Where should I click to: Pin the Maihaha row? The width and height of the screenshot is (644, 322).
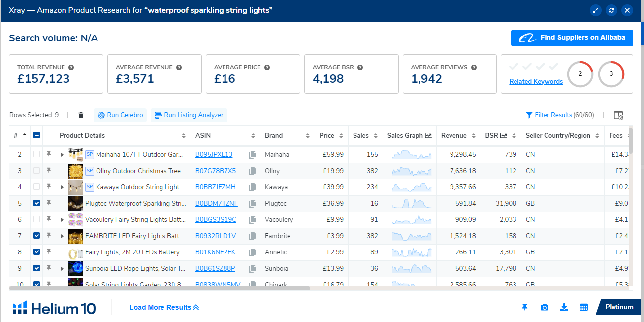pos(49,154)
